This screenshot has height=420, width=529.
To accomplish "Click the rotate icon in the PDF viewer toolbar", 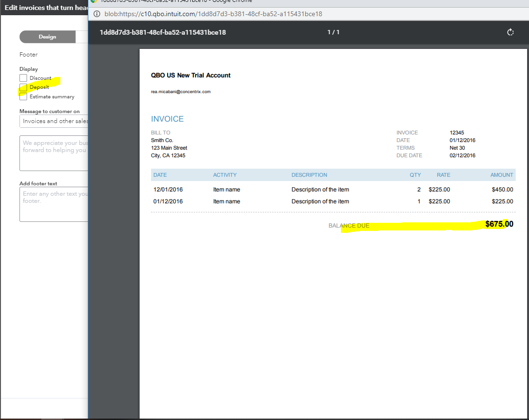I will pyautogui.click(x=510, y=32).
